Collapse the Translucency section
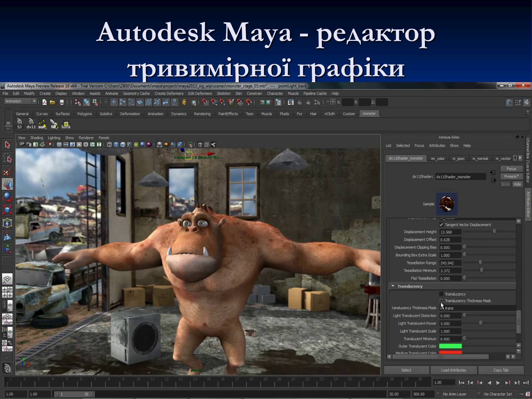Viewport: 532px width, 399px height. click(x=393, y=286)
